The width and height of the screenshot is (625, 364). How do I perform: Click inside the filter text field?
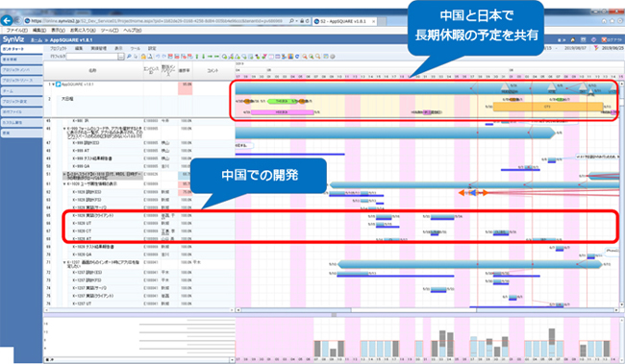click(92, 57)
